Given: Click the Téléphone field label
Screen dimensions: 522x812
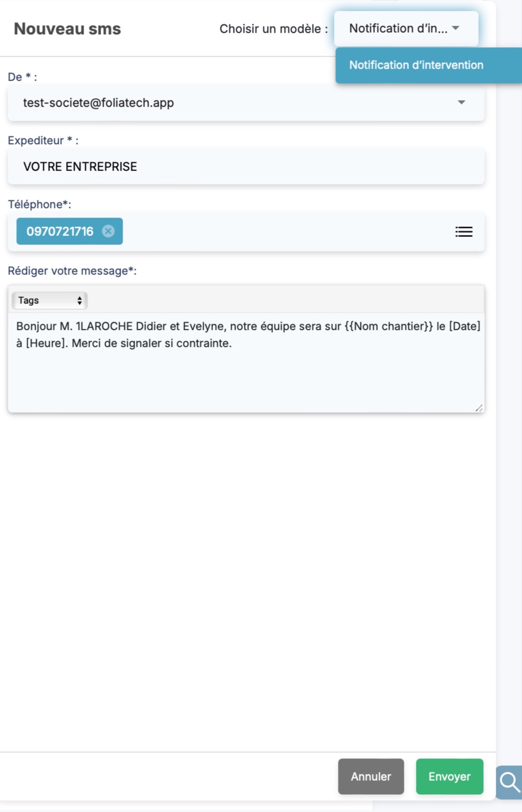Looking at the screenshot, I should click(39, 204).
